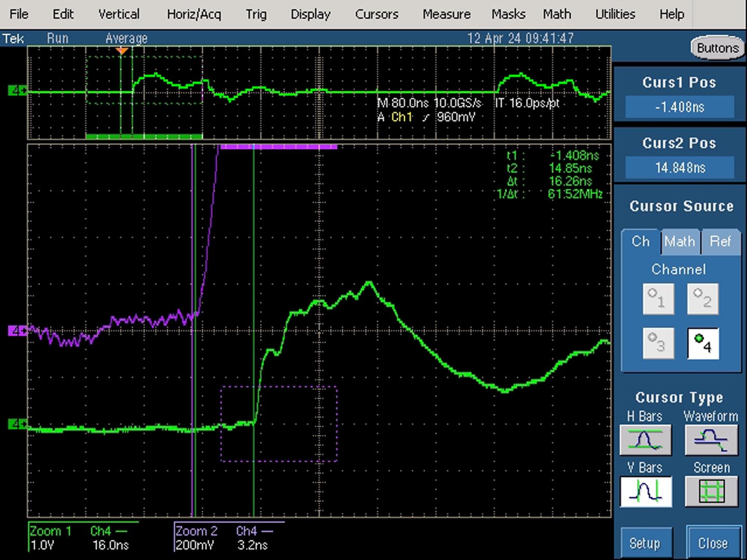Image resolution: width=747 pixels, height=560 pixels.
Task: Click the orange trigger position marker
Action: point(122,51)
